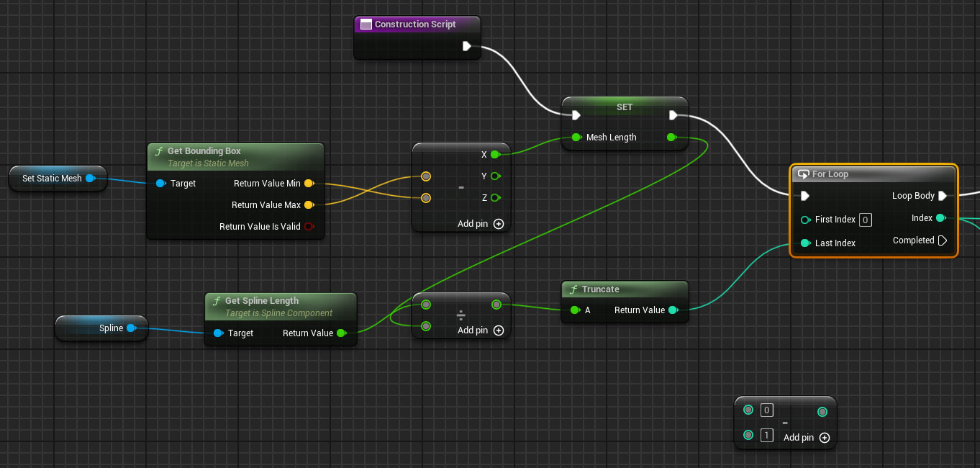Click Get Spline Length Return Value pin
980x468 pixels.
pos(341,333)
